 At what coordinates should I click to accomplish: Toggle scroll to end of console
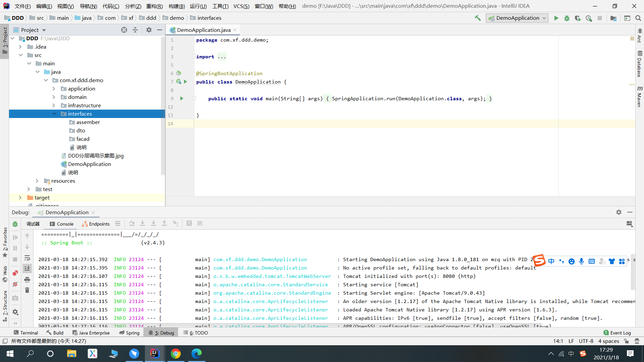coord(27,268)
